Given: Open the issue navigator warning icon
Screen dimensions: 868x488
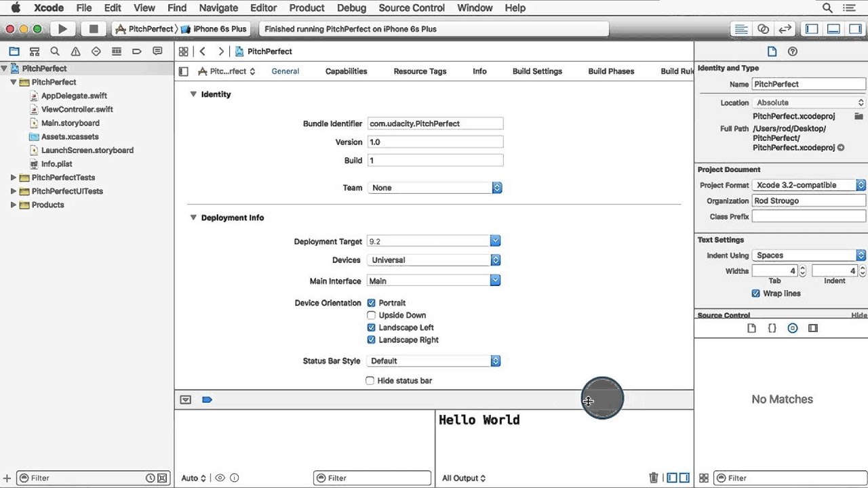Looking at the screenshot, I should 75,52.
